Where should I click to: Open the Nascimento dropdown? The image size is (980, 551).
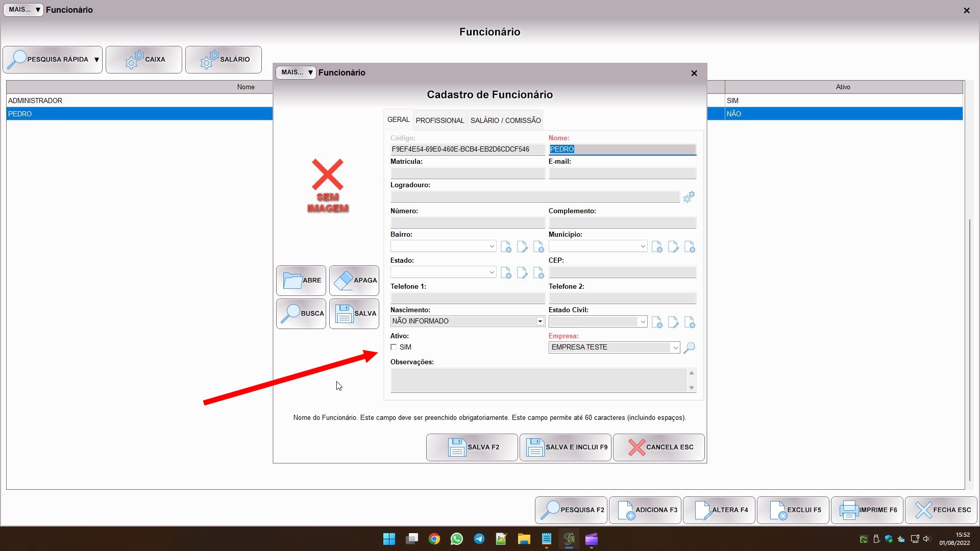(x=540, y=321)
